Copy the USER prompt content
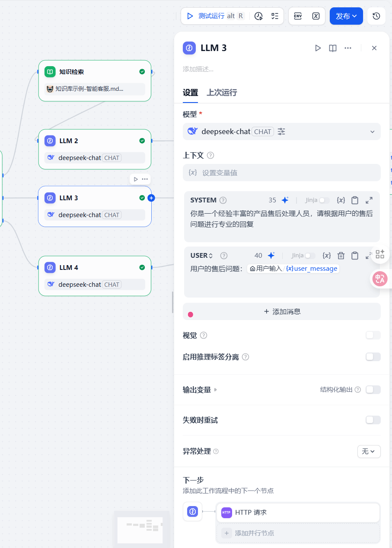 (355, 255)
